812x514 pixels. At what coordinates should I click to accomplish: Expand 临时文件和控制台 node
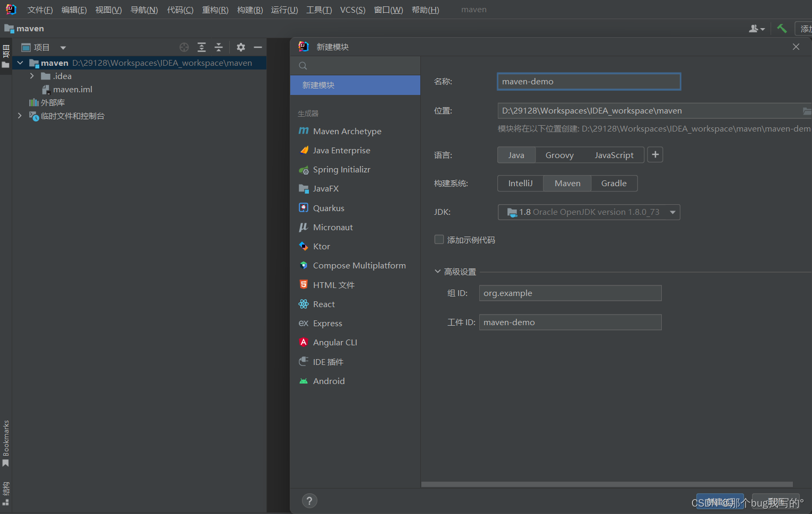[x=20, y=116]
